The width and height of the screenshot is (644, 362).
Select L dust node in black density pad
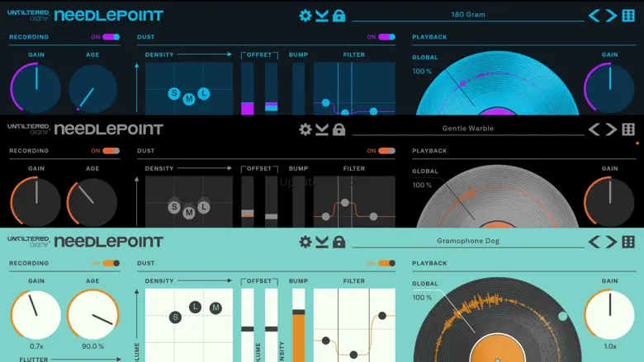point(204,207)
